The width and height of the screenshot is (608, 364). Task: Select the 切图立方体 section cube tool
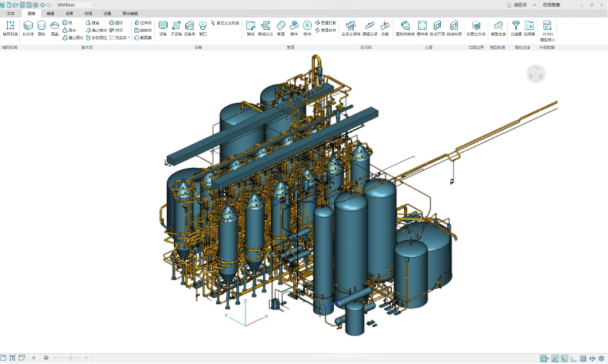point(476,26)
